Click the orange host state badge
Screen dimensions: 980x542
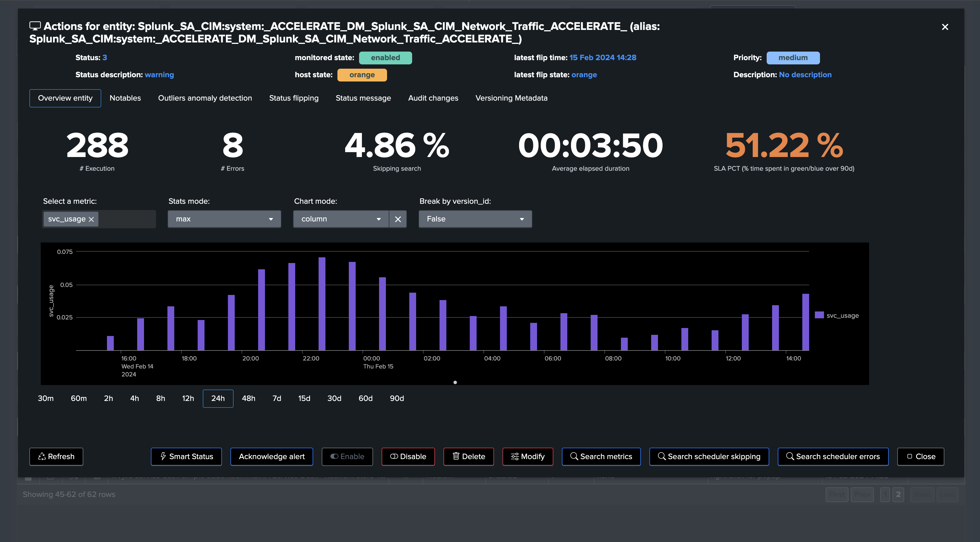pos(362,75)
